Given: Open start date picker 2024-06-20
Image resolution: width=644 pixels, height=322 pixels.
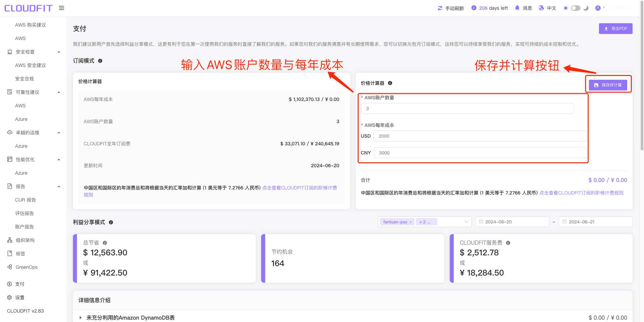Looking at the screenshot, I should point(512,222).
